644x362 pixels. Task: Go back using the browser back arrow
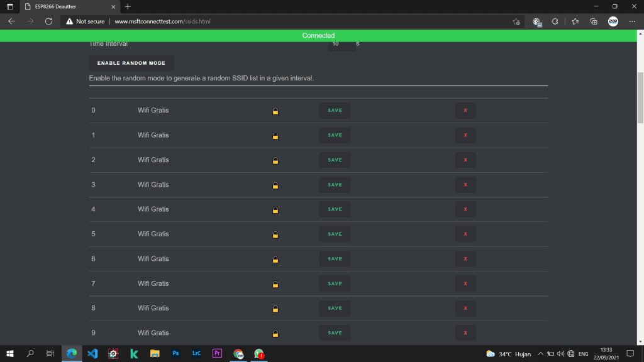point(12,21)
